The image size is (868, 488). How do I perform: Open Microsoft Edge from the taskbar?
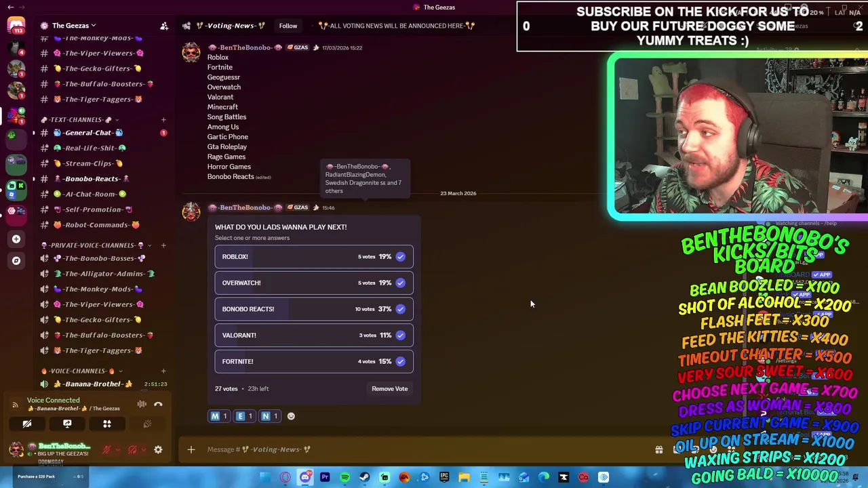click(544, 477)
